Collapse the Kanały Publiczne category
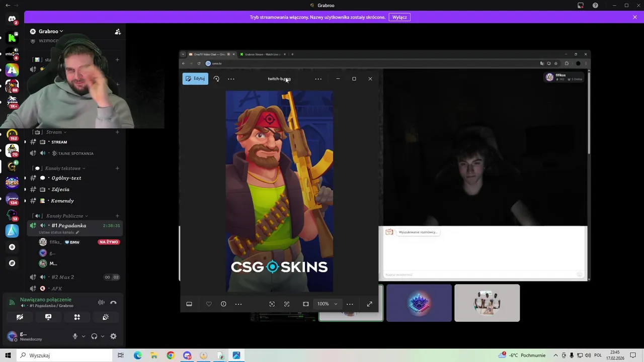644x362 pixels. [67, 216]
